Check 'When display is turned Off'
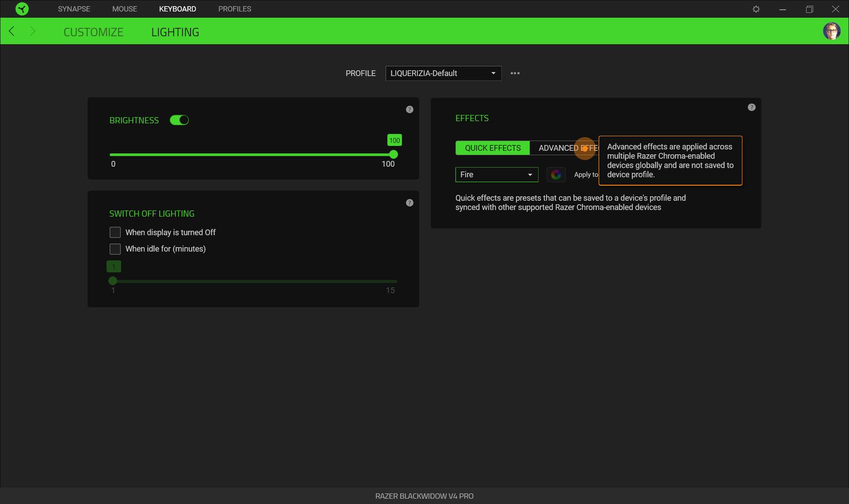849x504 pixels. pos(115,232)
